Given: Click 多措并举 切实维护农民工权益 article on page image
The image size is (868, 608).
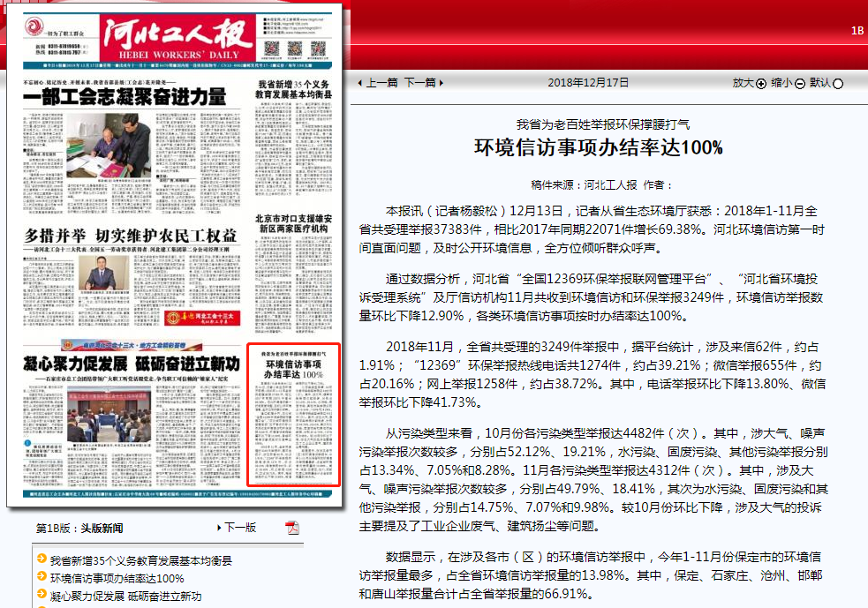Looking at the screenshot, I should coord(130,236).
